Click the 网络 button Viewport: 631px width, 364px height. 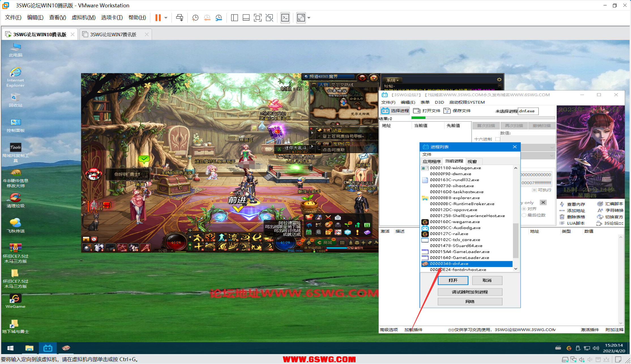[x=470, y=301]
